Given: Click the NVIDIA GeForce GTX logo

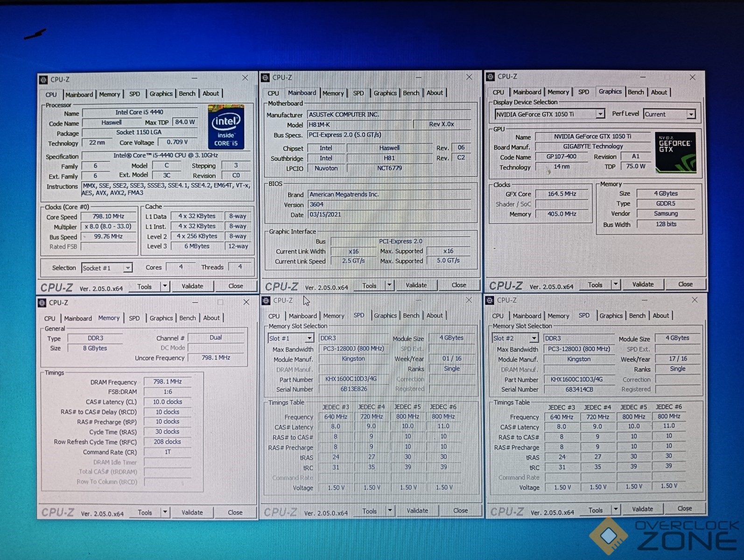Looking at the screenshot, I should pyautogui.click(x=675, y=153).
